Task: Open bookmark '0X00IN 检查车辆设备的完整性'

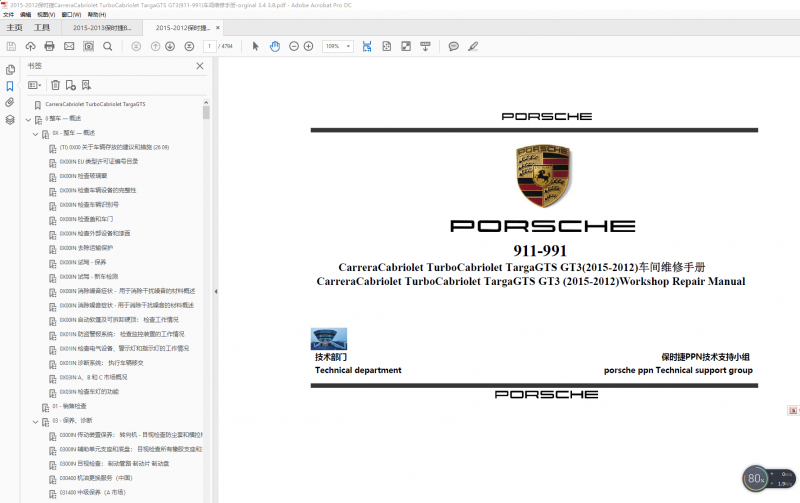Action: click(x=97, y=190)
